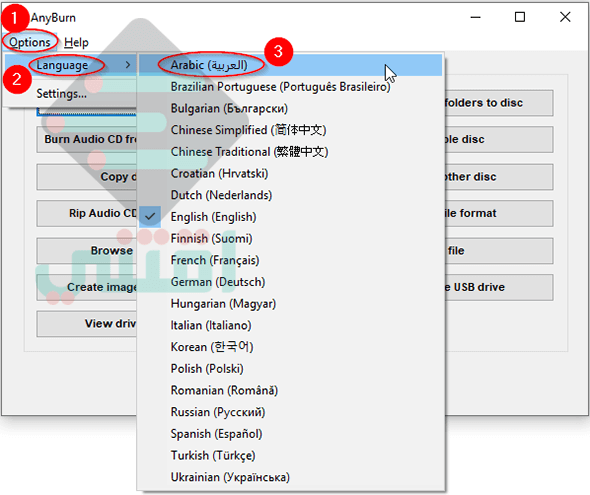Image resolution: width=590 pixels, height=495 pixels.
Task: Click the View drive button
Action: [87, 324]
